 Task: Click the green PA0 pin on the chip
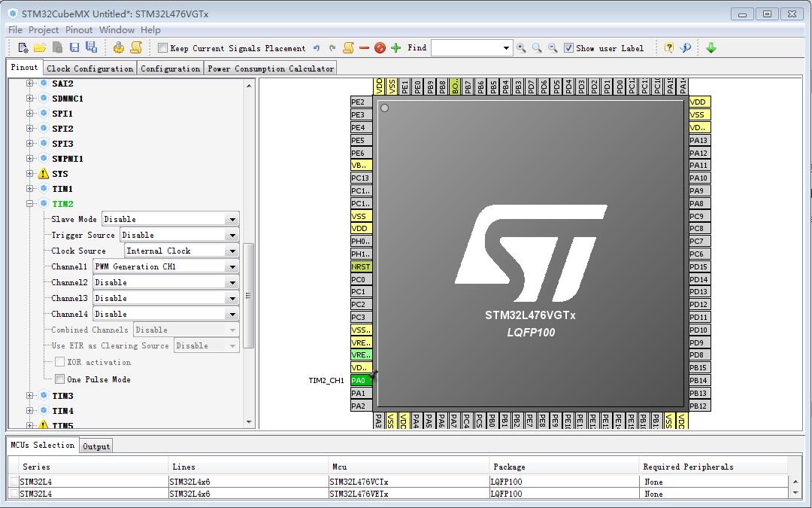(x=361, y=381)
